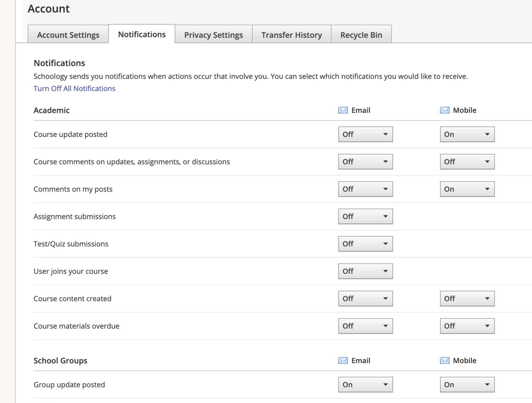Open Mobile dropdown for Comments on my posts
Image resolution: width=532 pixels, height=403 pixels.
pyautogui.click(x=467, y=189)
